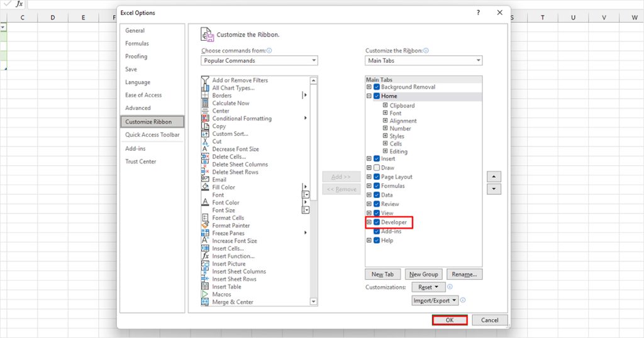Click the New Group button
Viewport: 644px width, 338px height.
pyautogui.click(x=423, y=275)
